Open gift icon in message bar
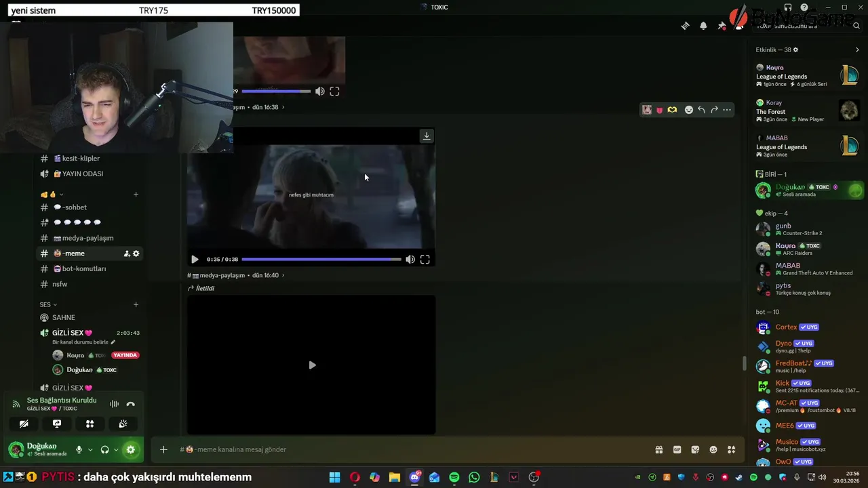Viewport: 868px width, 488px height. (x=658, y=449)
